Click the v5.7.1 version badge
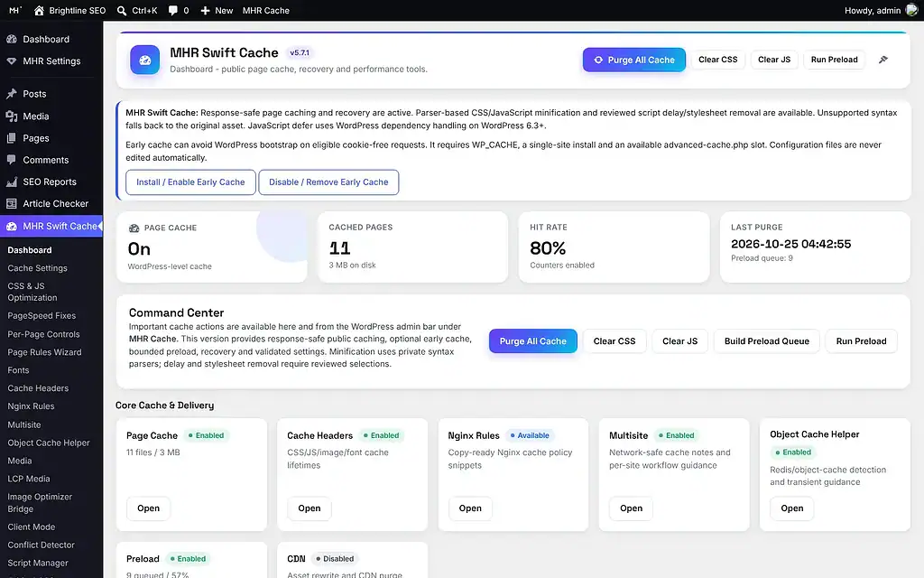The height and width of the screenshot is (578, 924). [x=300, y=52]
